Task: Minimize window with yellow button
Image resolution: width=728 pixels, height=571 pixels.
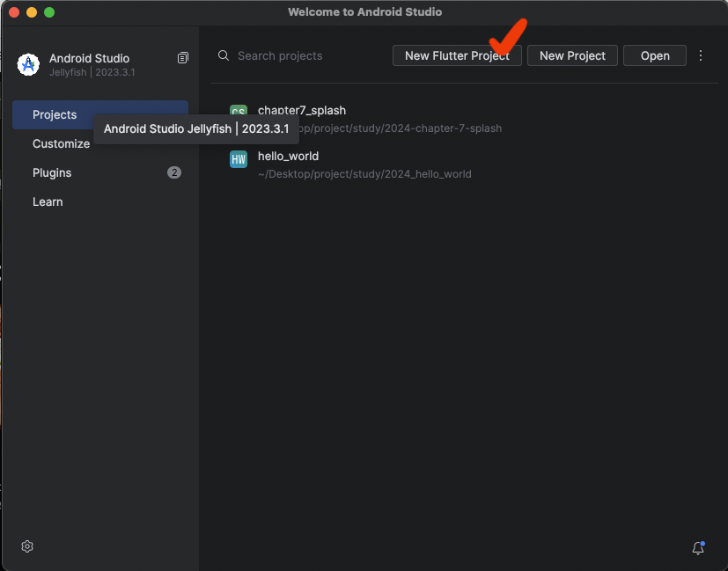Action: (x=32, y=12)
